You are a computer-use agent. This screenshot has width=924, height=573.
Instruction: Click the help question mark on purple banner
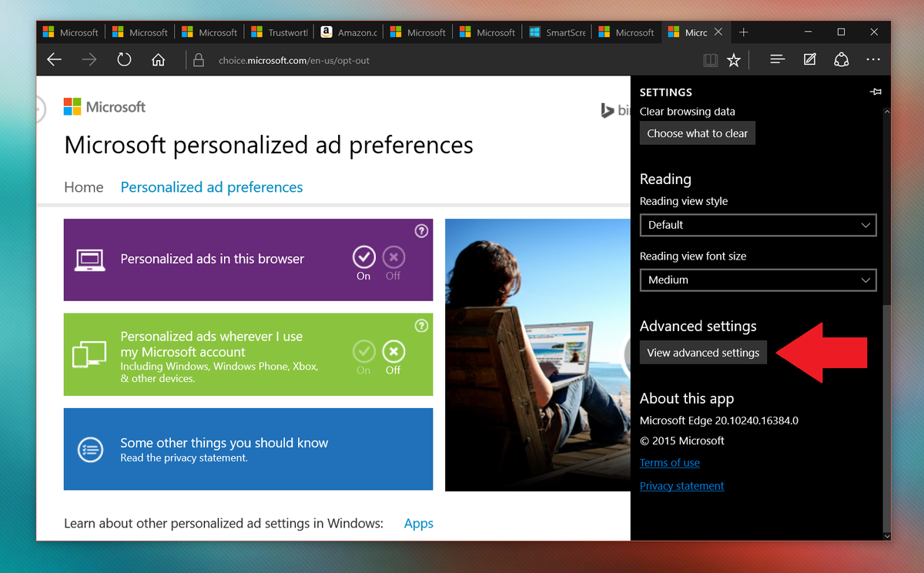[421, 230]
